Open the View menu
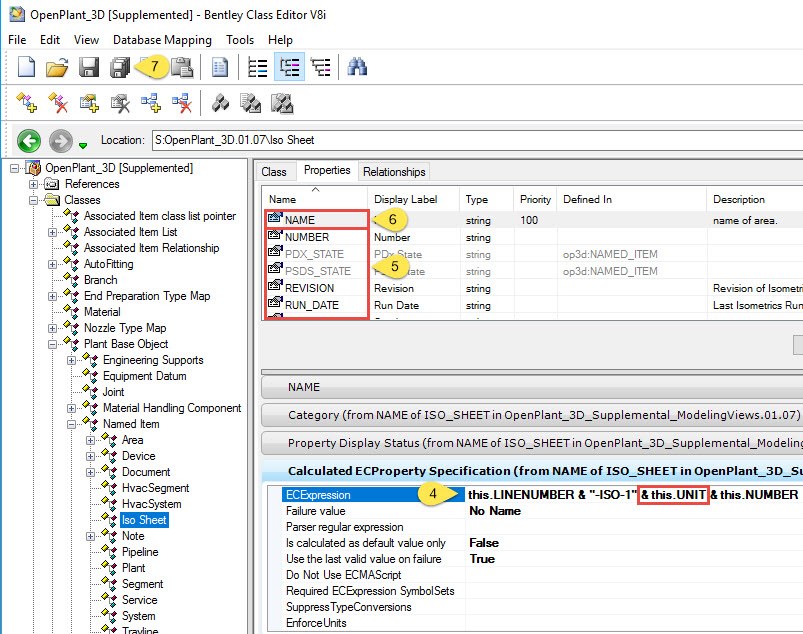 [86, 39]
